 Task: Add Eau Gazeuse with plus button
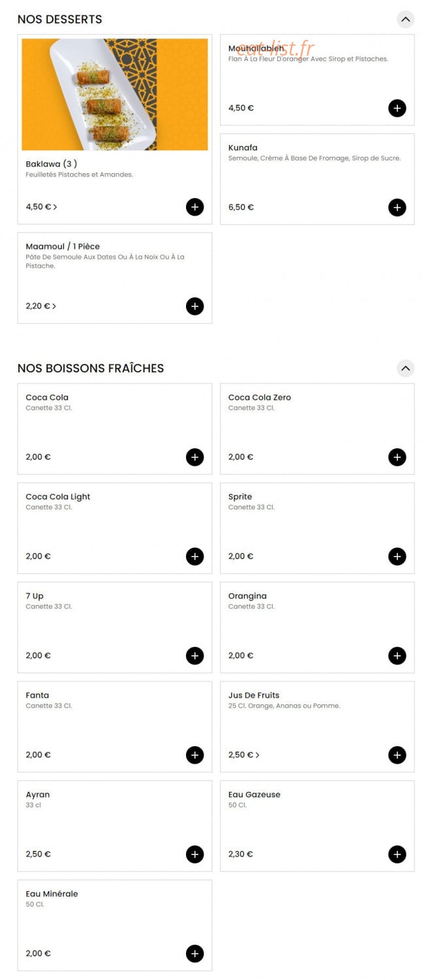pos(397,854)
